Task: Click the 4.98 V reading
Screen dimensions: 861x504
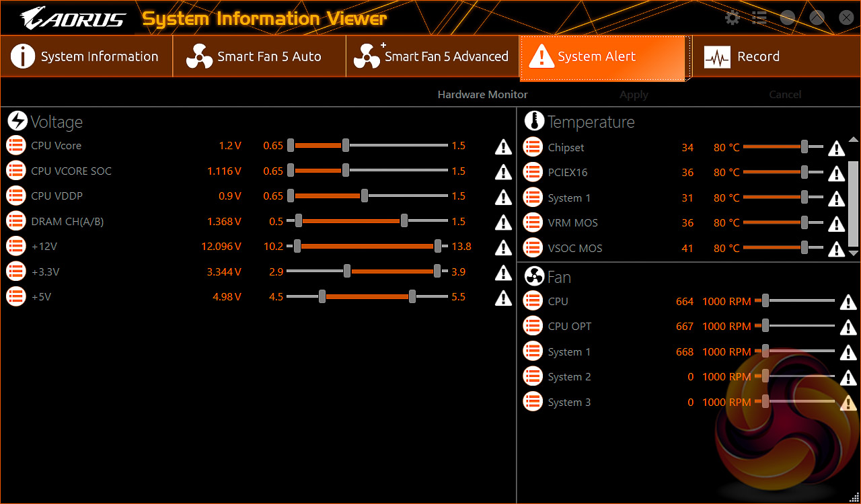Action: 227,297
